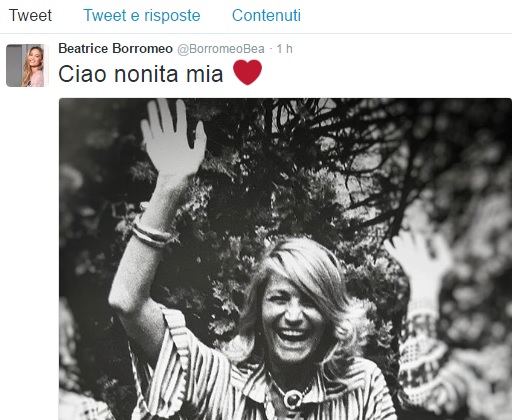The width and height of the screenshot is (512, 420).
Task: Click the raised waving hand in the photo
Action: (173, 138)
